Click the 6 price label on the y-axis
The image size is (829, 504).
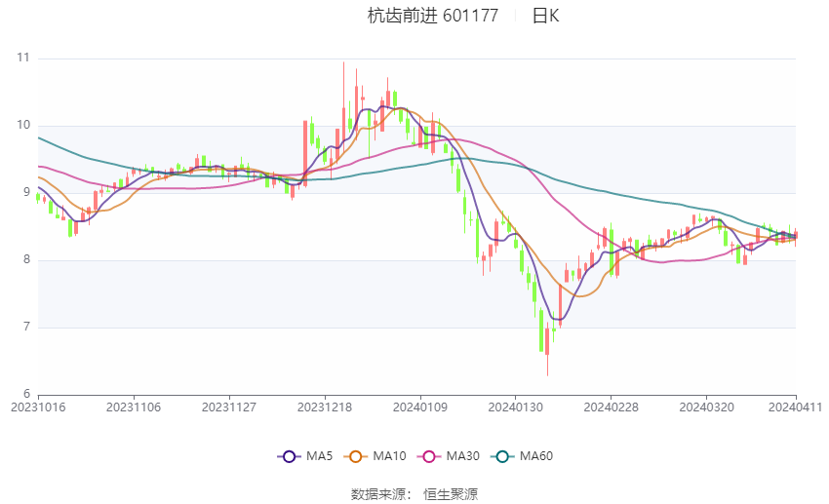click(26, 394)
